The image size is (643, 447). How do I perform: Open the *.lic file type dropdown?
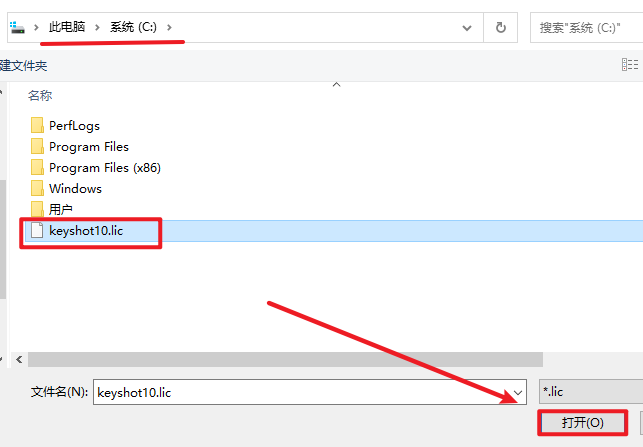(590, 393)
